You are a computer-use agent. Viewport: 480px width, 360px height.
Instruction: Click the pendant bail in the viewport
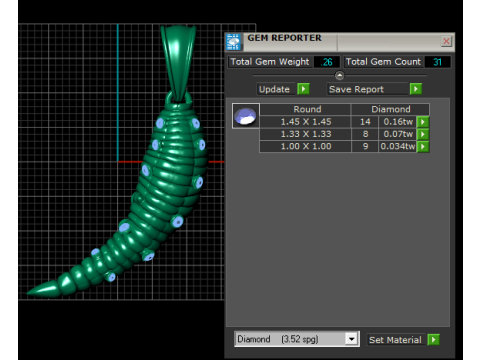[x=178, y=63]
